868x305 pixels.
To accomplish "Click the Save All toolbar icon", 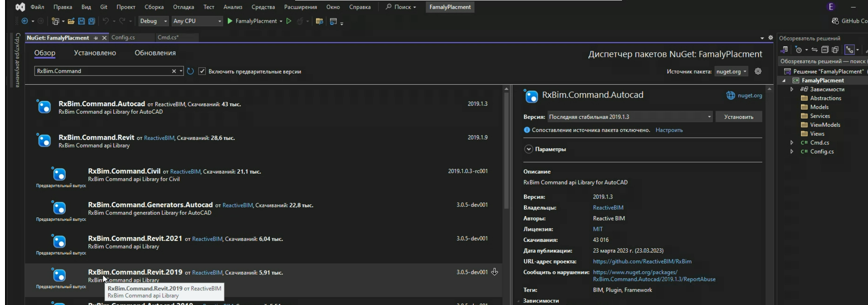I will pos(91,21).
